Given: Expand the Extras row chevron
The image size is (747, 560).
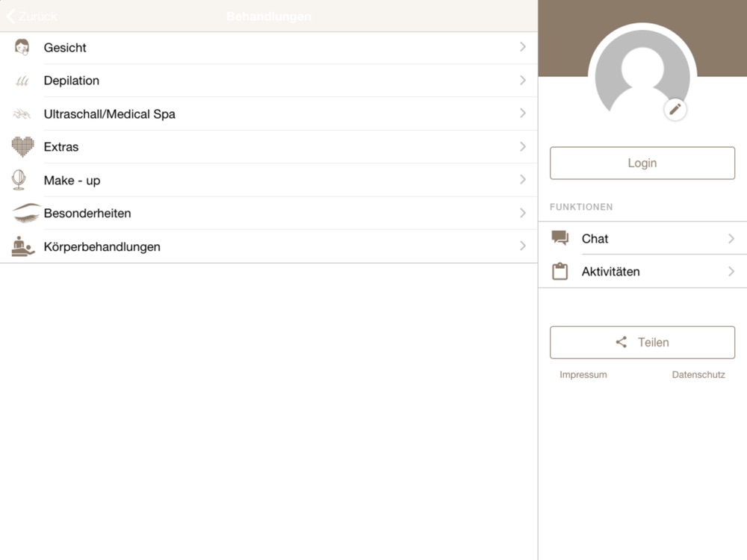Looking at the screenshot, I should click(x=523, y=146).
